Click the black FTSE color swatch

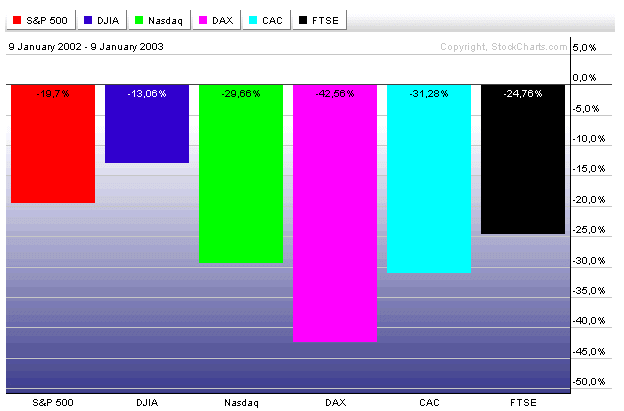[x=303, y=20]
